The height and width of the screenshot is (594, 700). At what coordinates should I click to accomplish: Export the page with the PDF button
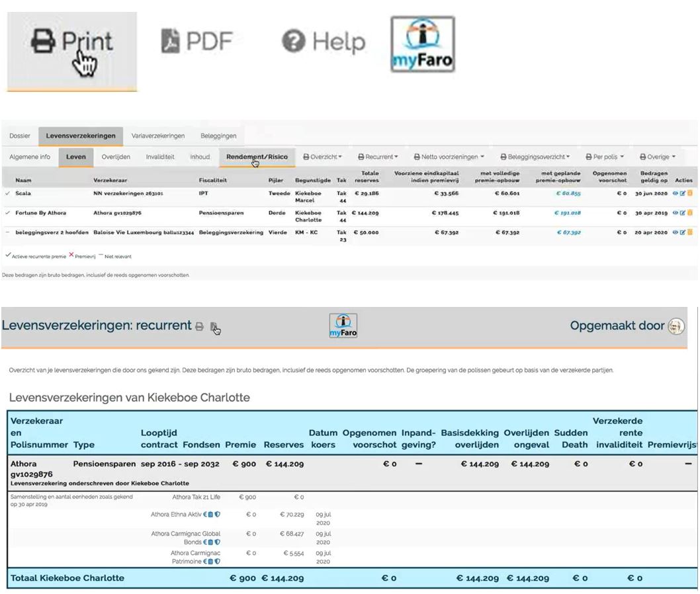(197, 41)
